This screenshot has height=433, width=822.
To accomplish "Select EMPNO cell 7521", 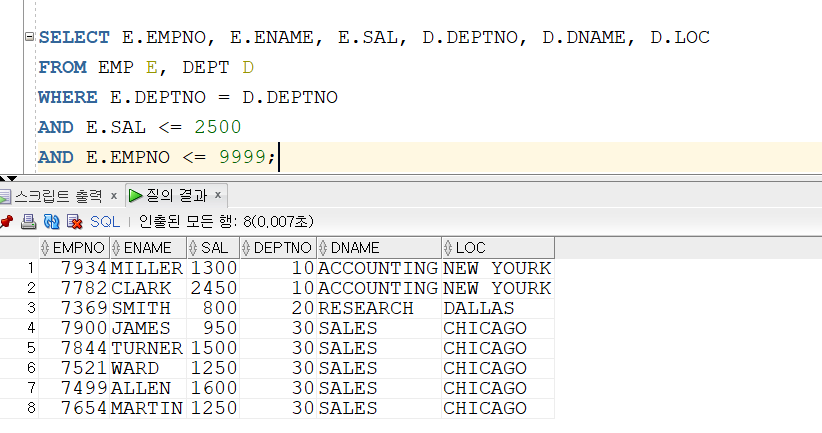I will click(74, 367).
